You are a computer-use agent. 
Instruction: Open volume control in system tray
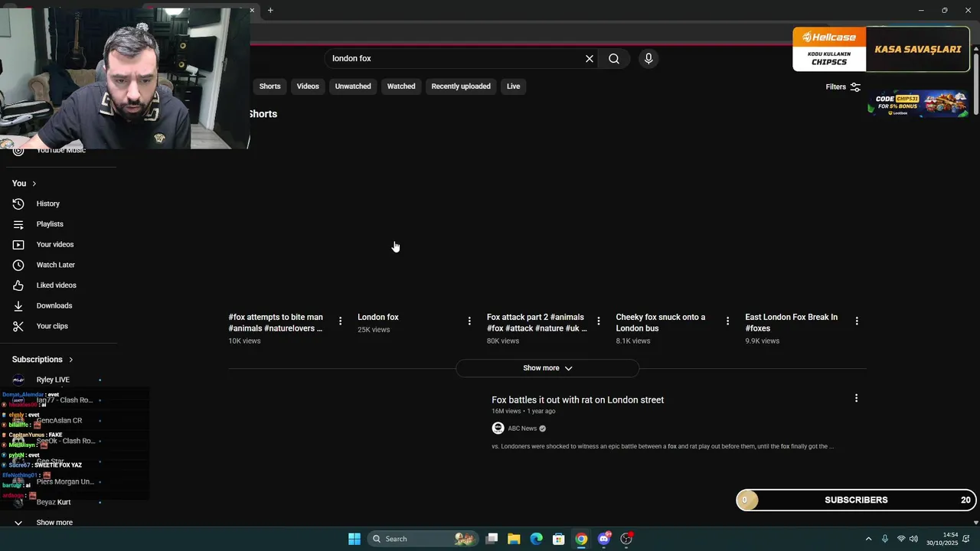[913, 539]
